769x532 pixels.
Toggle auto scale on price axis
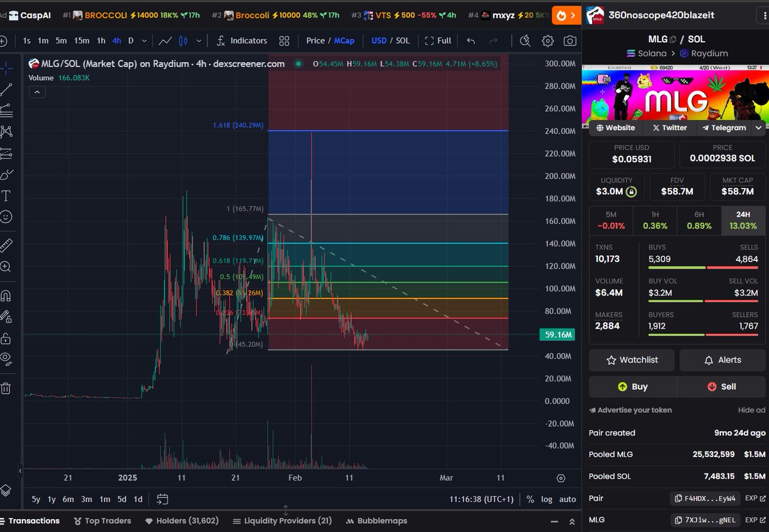click(567, 499)
